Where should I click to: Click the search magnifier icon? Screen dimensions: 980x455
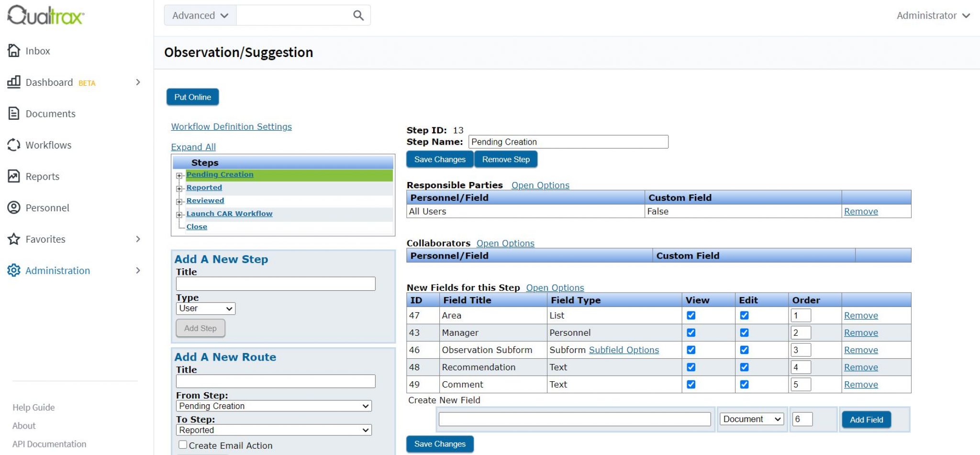358,15
